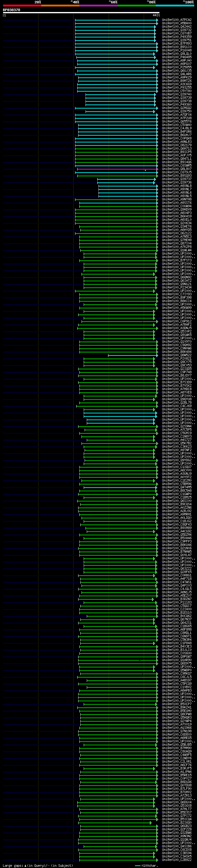
Task: Open hit UniRef100_A7QFX4
Action: tap(177, 115)
